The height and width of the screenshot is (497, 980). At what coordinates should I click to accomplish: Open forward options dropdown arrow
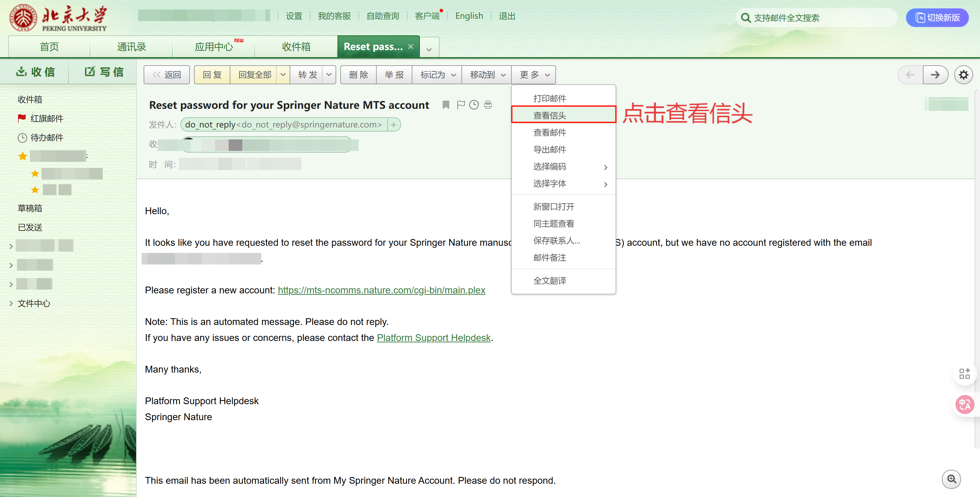(x=329, y=75)
